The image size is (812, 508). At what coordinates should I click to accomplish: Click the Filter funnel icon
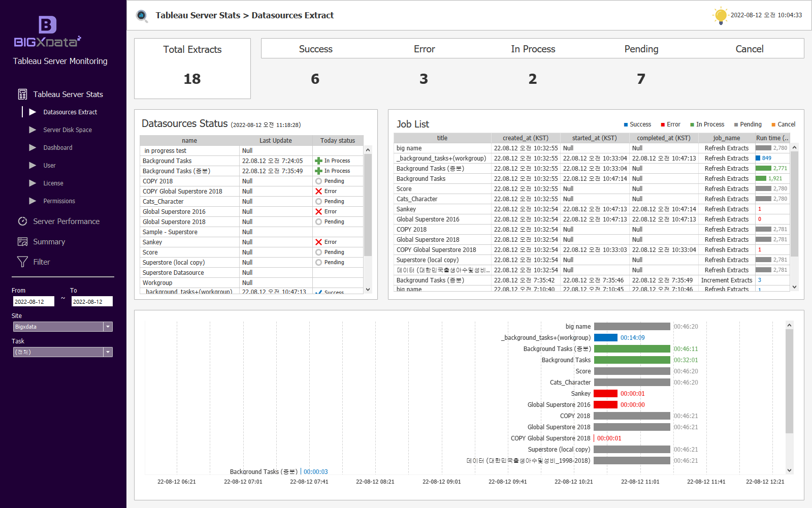click(x=22, y=262)
